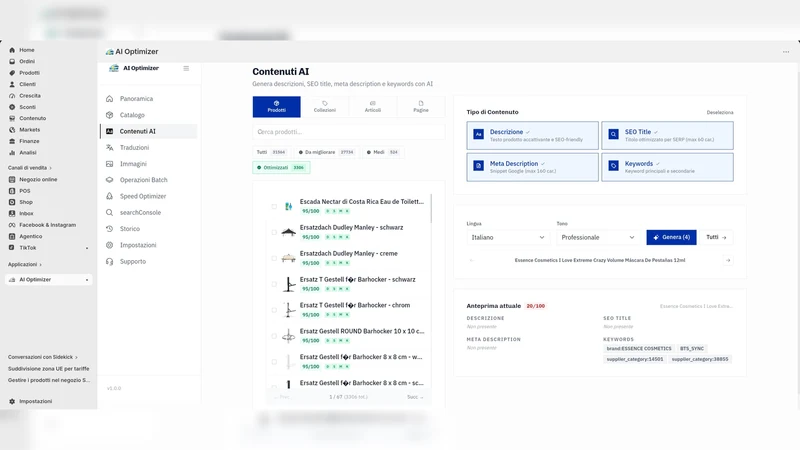The image size is (800, 450).
Task: Open Ordini icon in sidebar
Action: click(x=12, y=61)
